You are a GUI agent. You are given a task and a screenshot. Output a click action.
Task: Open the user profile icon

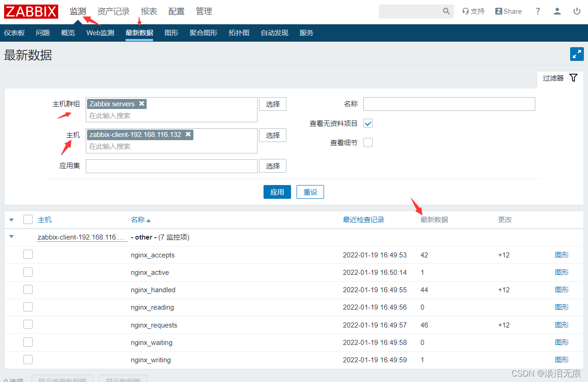coord(557,11)
